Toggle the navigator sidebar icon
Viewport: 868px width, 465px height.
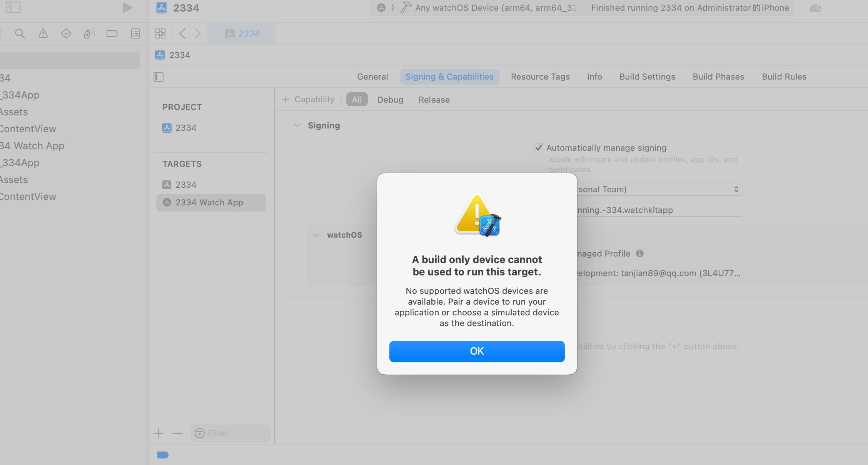pos(13,7)
